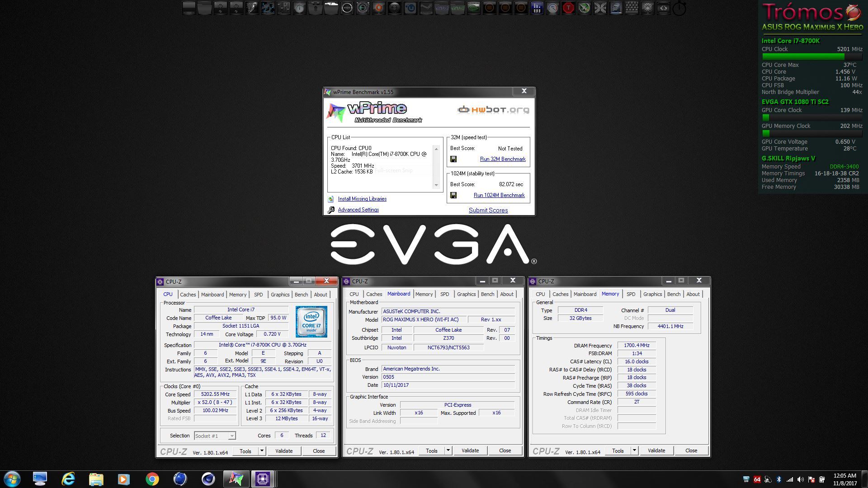Click Run 1024M Benchmark link
The image size is (868, 488).
pyautogui.click(x=499, y=195)
